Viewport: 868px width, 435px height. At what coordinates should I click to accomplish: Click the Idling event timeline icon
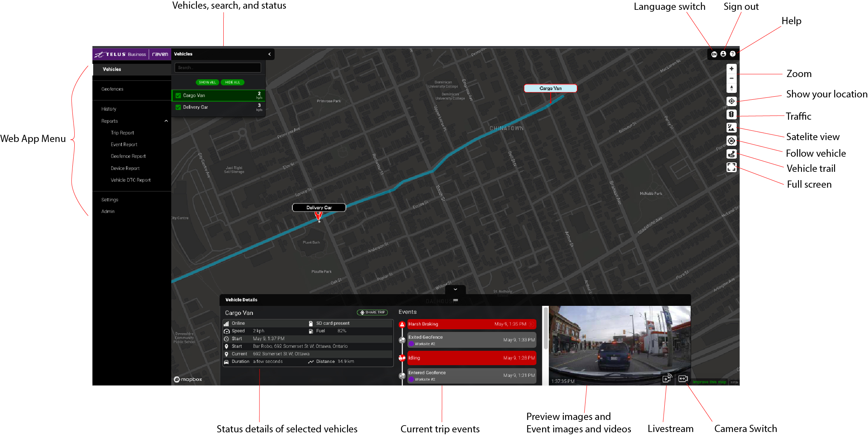[402, 358]
